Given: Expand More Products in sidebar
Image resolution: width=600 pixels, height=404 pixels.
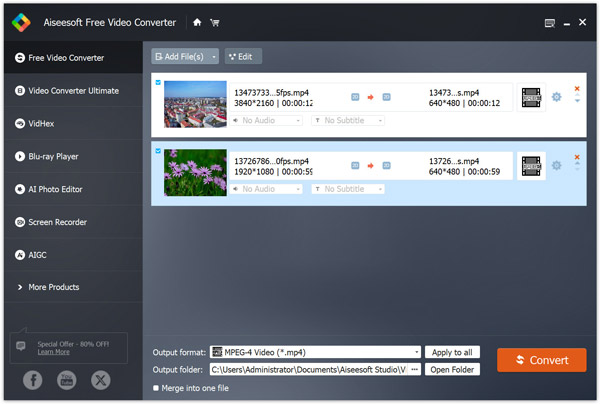Looking at the screenshot, I should 73,287.
